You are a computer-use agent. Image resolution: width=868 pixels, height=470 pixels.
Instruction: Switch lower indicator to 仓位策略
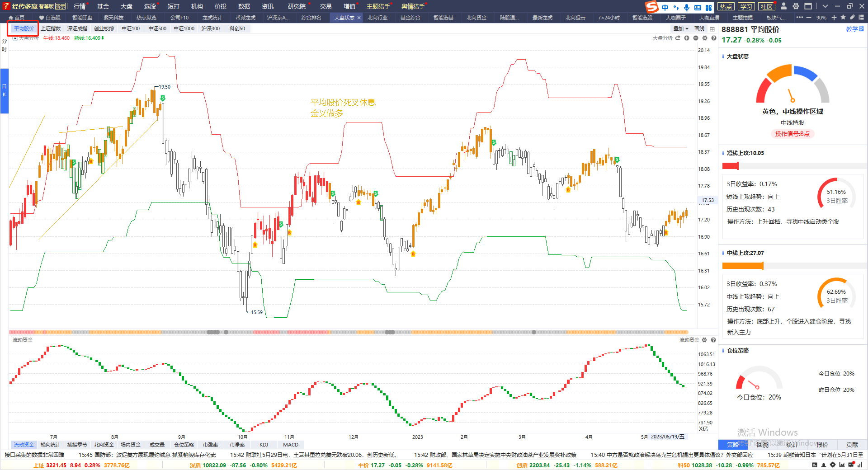tap(184, 445)
